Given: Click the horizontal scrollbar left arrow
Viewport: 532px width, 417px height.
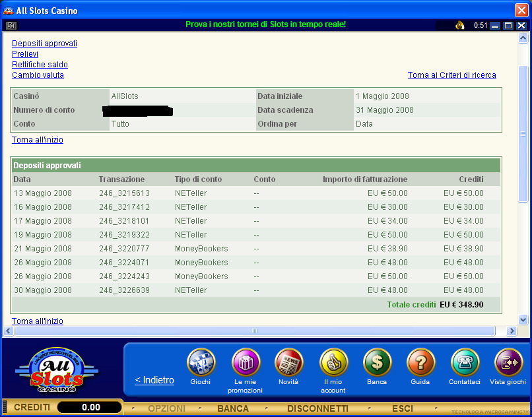Looking at the screenshot, I should (x=9, y=331).
